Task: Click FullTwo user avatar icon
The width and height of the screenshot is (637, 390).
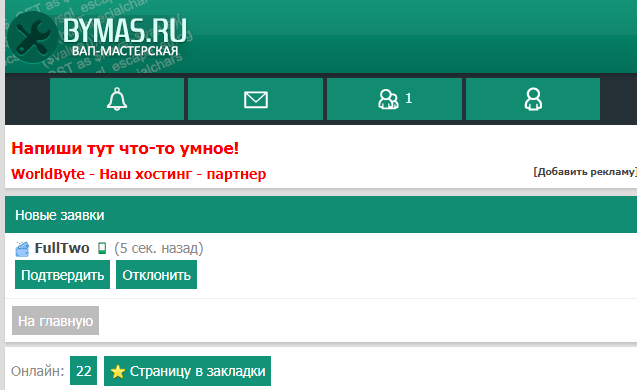Action: click(22, 249)
